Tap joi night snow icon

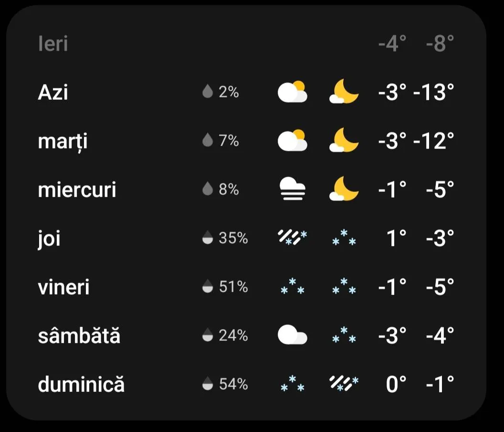coord(344,238)
